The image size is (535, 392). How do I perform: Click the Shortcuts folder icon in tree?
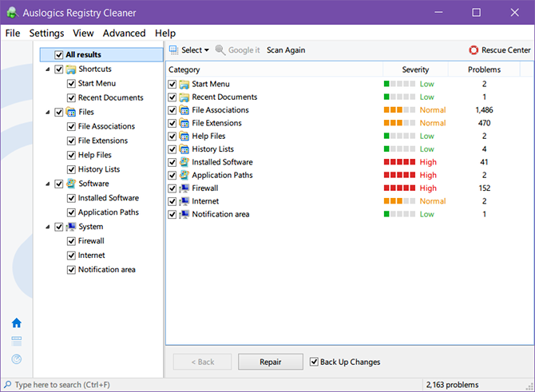point(71,69)
